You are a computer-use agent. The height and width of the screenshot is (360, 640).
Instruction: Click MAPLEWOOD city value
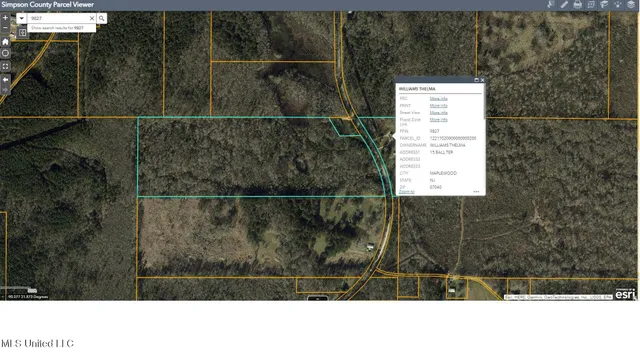tap(443, 173)
